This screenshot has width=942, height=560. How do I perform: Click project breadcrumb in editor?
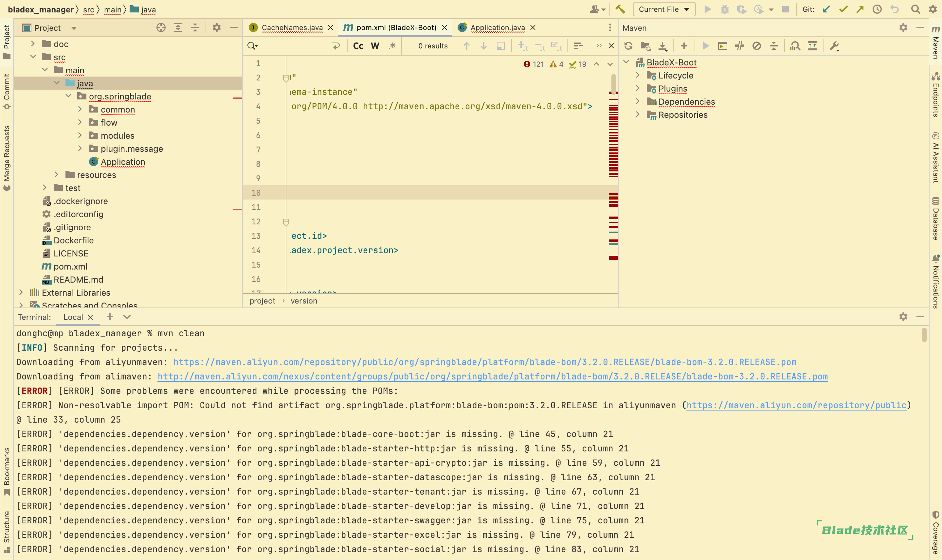pyautogui.click(x=262, y=301)
